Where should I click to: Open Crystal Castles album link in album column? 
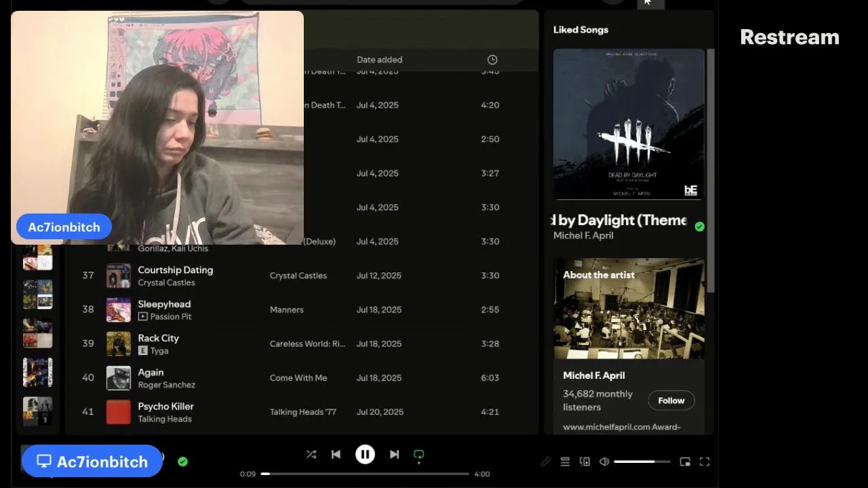tap(298, 276)
